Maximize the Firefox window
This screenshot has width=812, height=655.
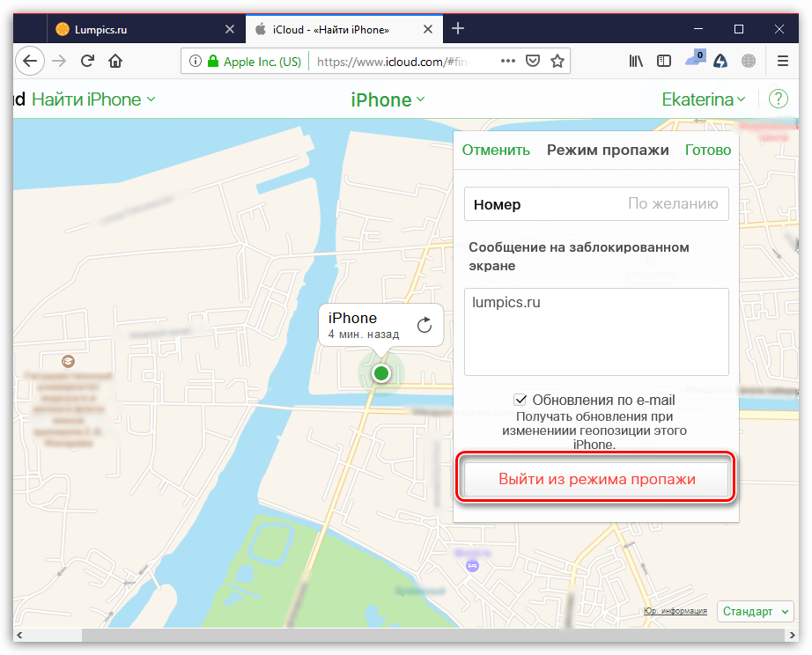739,29
